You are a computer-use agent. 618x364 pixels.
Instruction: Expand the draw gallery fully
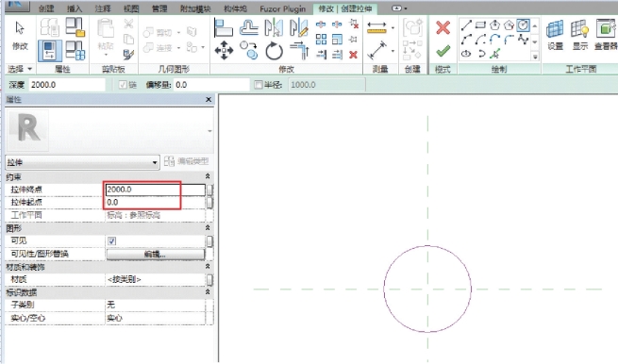pos(535,57)
